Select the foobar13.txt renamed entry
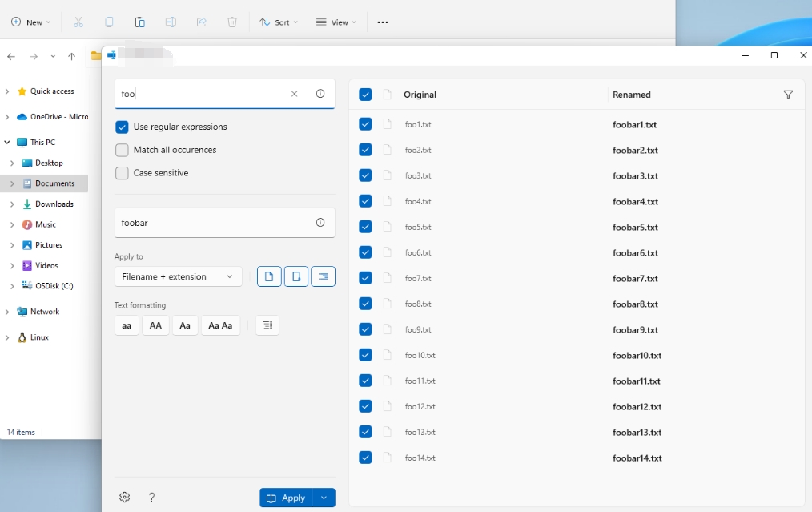Screen dimensions: 812x512 click(637, 432)
